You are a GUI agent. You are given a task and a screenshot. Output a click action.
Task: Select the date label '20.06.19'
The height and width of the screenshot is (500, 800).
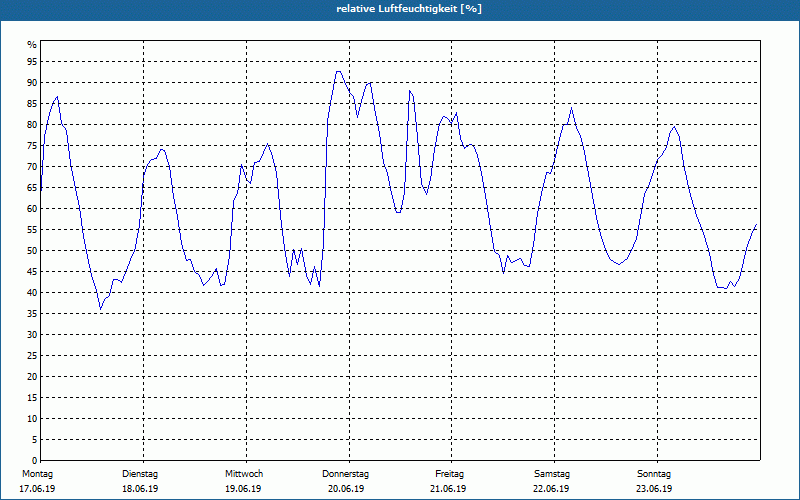[346, 489]
